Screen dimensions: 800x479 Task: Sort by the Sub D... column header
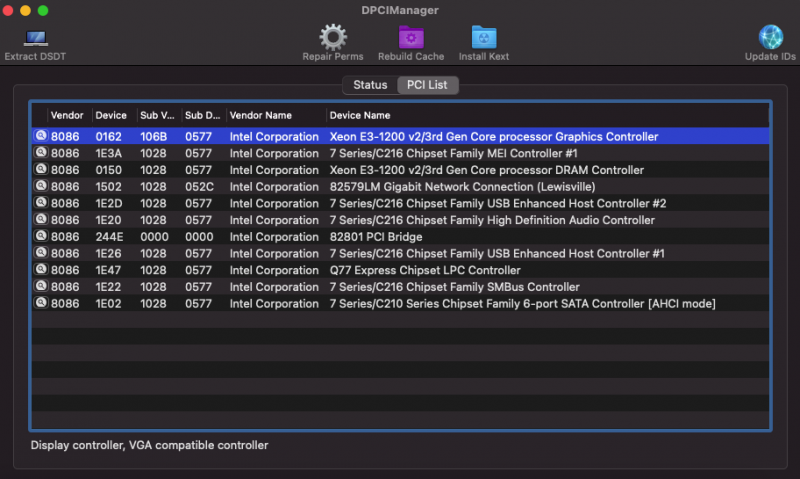(x=204, y=115)
